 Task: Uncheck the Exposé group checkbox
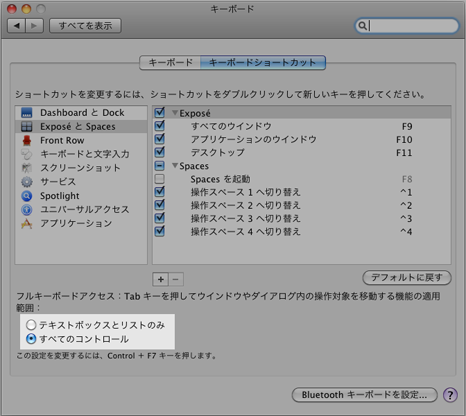click(x=160, y=113)
